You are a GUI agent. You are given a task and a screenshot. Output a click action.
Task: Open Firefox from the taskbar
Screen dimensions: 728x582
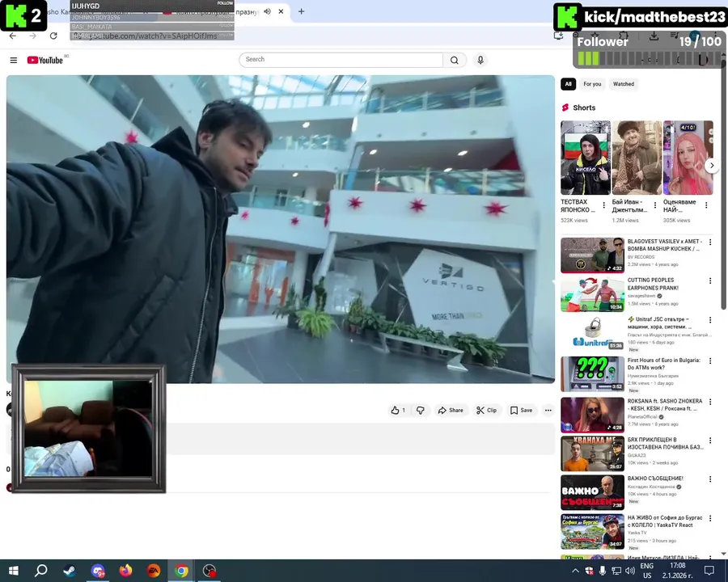point(125,571)
